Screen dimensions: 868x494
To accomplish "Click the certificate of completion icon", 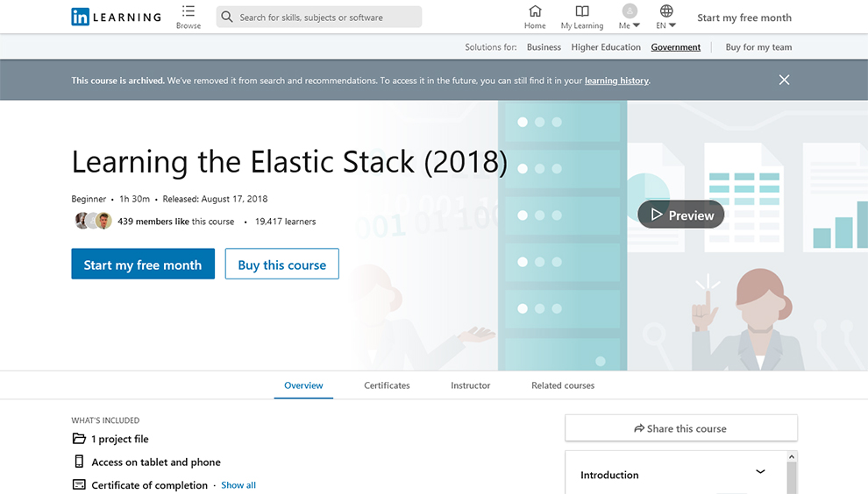I will 79,484.
